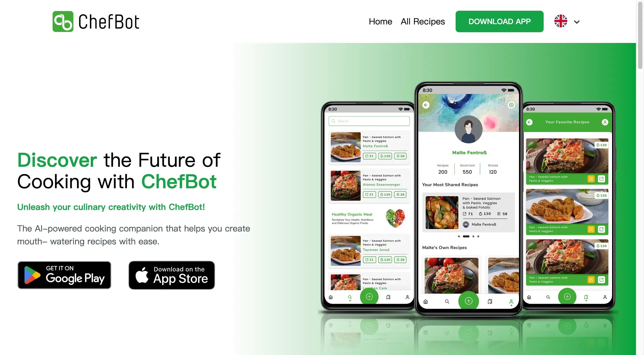Select the carousel dot indicator third position

point(473,237)
